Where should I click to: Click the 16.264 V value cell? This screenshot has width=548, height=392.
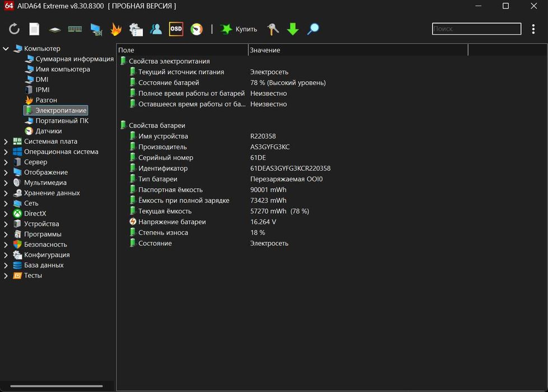(263, 222)
